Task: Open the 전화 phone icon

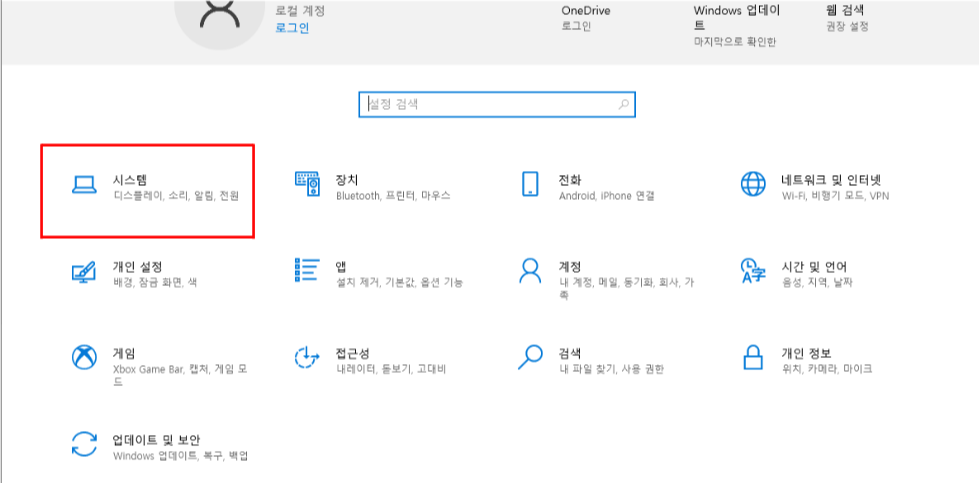Action: point(529,184)
